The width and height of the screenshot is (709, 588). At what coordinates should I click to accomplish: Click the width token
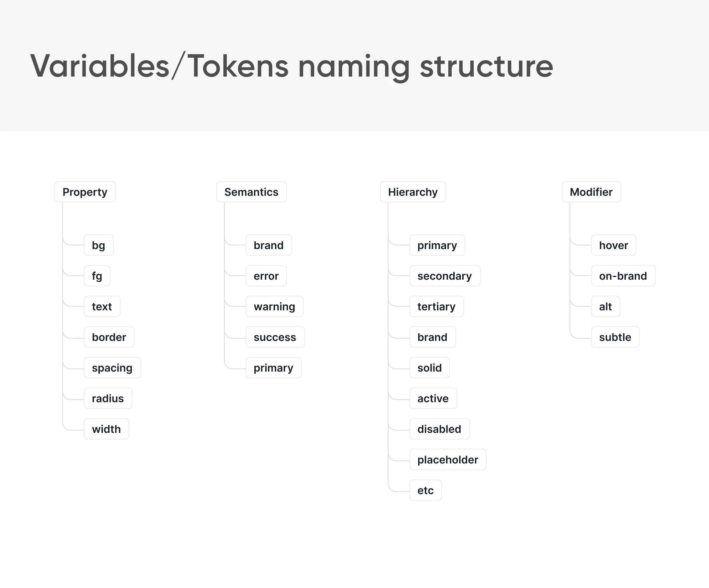click(107, 429)
